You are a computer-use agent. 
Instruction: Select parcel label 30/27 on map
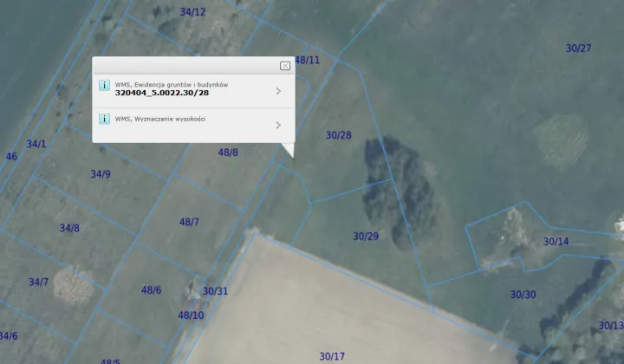579,49
